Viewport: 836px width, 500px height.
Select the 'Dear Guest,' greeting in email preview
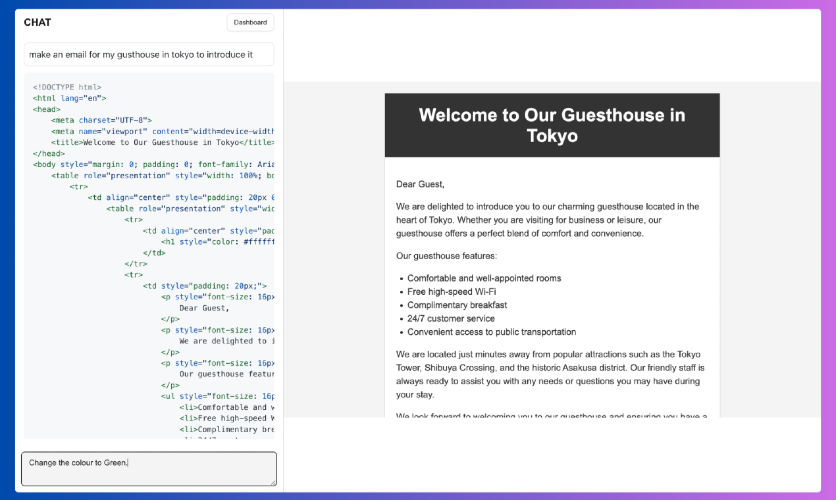420,184
